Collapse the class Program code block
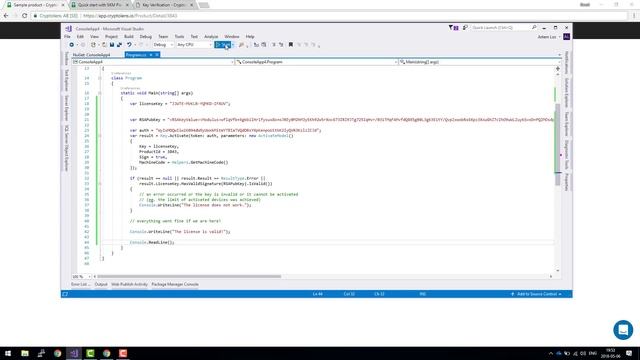Viewport: 640px width, 360px height. (100, 78)
